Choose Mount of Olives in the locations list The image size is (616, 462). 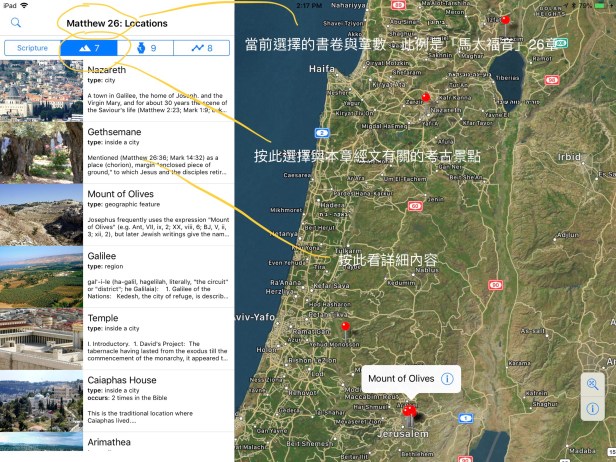click(x=157, y=214)
